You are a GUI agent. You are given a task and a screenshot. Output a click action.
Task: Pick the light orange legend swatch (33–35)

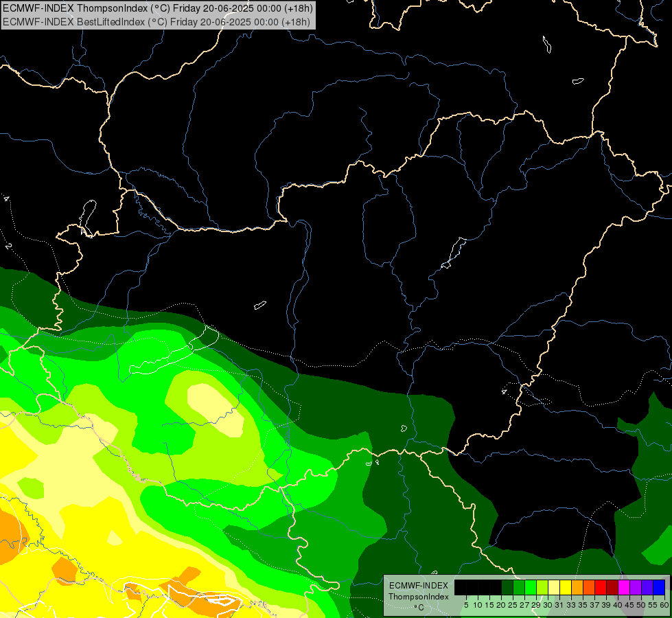pyautogui.click(x=577, y=587)
